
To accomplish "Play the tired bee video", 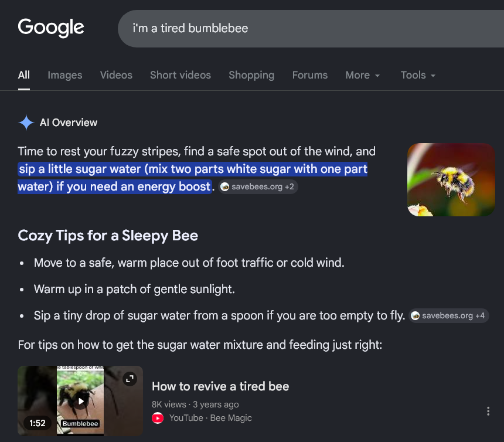I will click(80, 401).
